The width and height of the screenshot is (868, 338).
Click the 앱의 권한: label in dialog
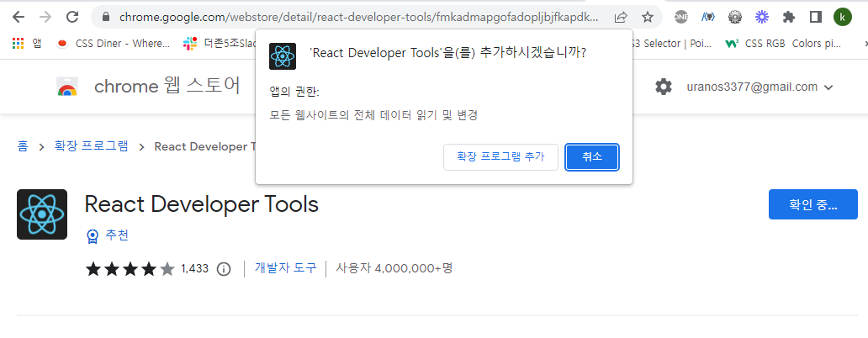pyautogui.click(x=294, y=92)
